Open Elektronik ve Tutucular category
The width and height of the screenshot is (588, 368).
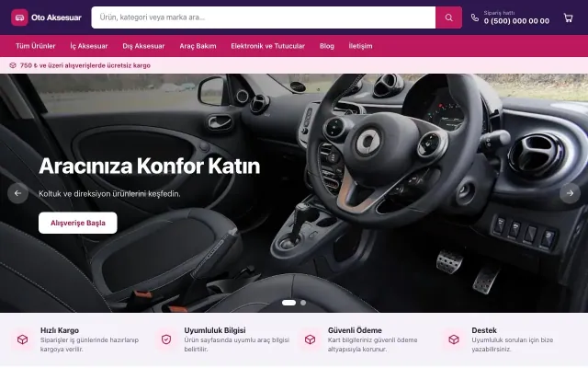(x=267, y=46)
